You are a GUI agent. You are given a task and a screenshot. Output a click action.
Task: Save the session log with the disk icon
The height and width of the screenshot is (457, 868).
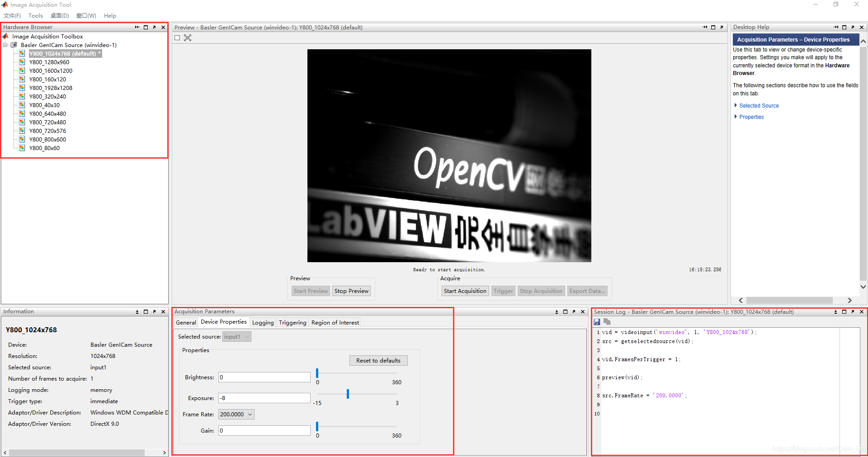click(x=597, y=322)
